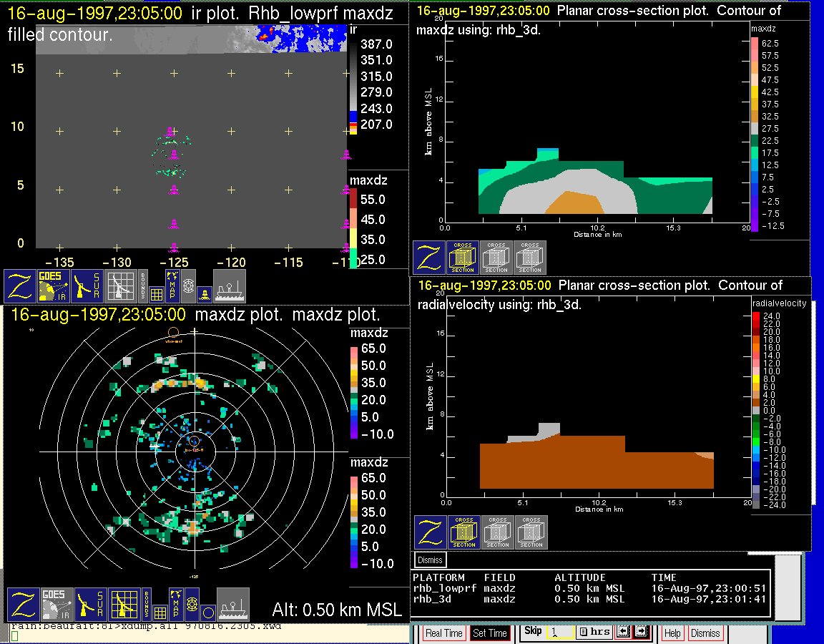Click GOES IR satellite icon in top plot
This screenshot has width=824, height=644.
(54, 286)
